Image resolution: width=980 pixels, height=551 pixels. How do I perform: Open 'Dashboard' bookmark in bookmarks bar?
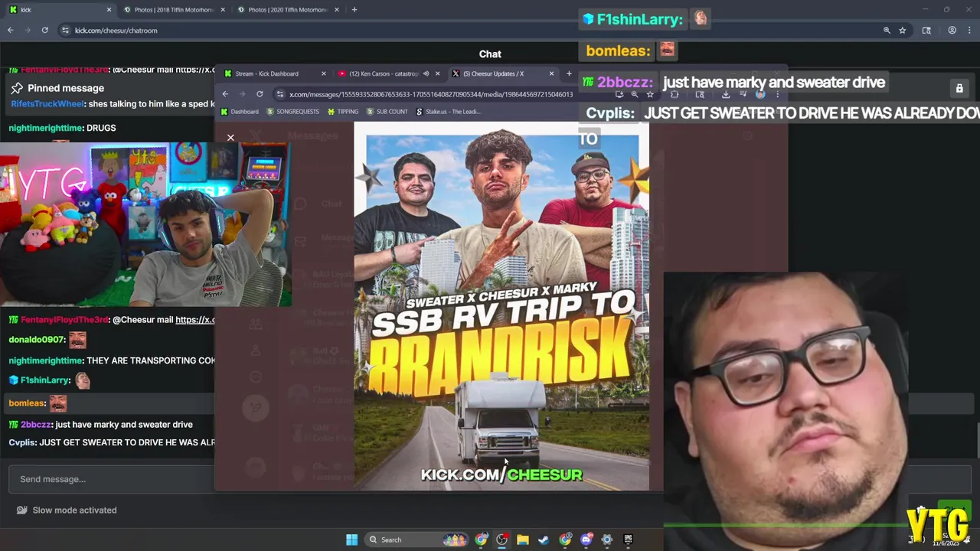[240, 112]
